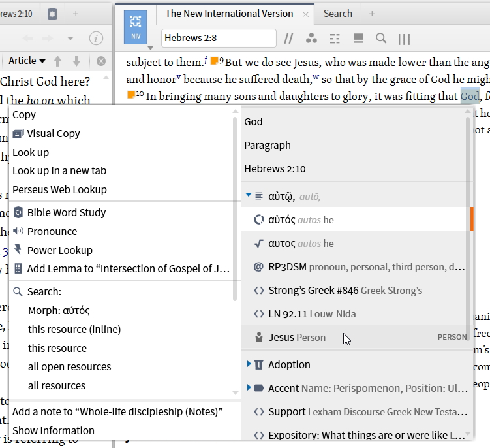Toggle parallel resources double-slash icon
This screenshot has width=490, height=448.
pyautogui.click(x=288, y=39)
